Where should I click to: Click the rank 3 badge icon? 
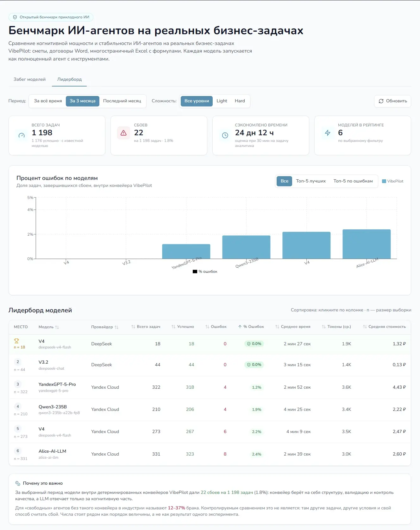pos(18,384)
